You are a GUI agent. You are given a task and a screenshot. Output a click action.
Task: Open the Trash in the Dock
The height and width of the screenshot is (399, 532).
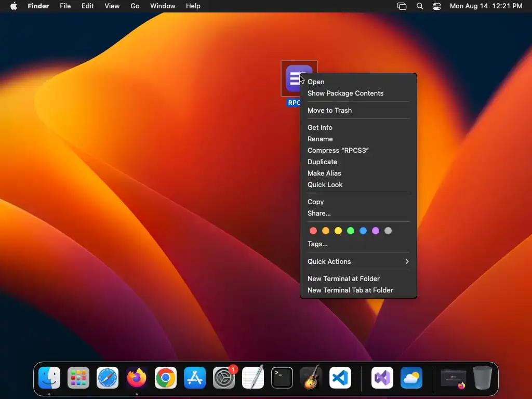click(483, 378)
